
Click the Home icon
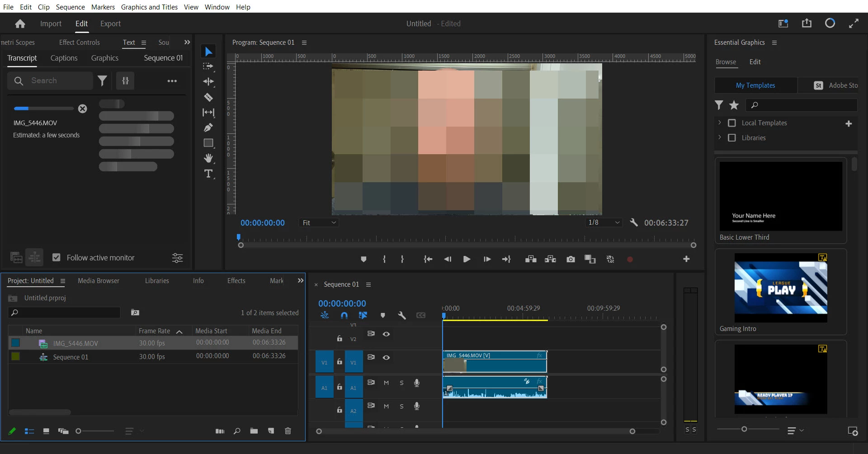pyautogui.click(x=20, y=24)
